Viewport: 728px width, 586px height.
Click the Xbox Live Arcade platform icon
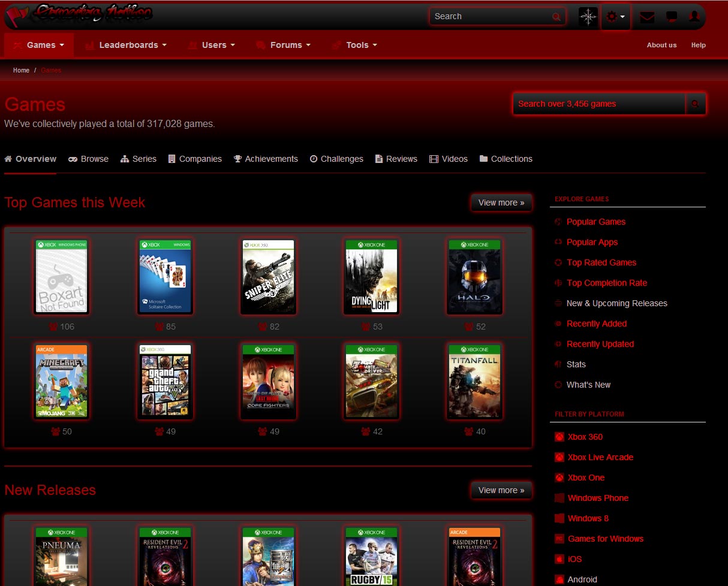click(x=559, y=457)
